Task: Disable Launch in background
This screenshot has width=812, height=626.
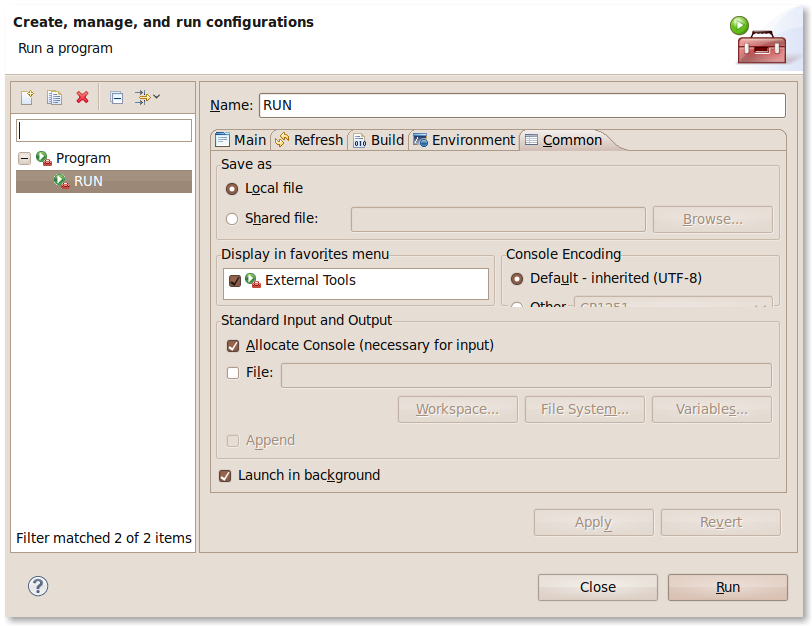Action: point(225,476)
